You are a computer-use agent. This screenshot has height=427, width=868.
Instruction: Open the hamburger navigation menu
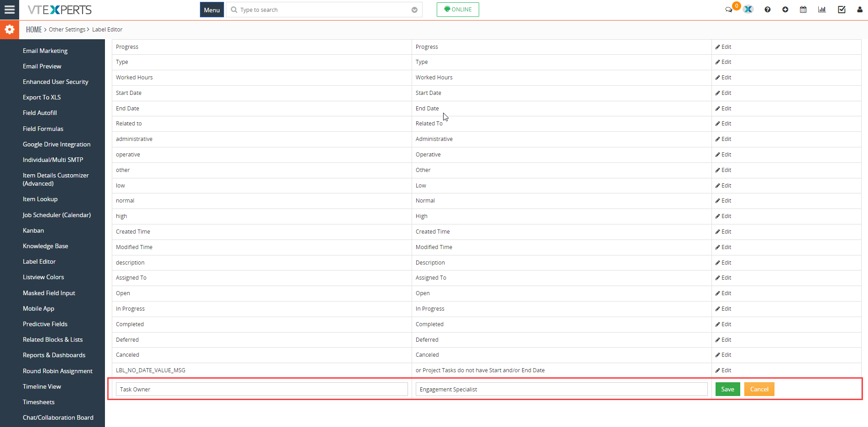click(10, 10)
